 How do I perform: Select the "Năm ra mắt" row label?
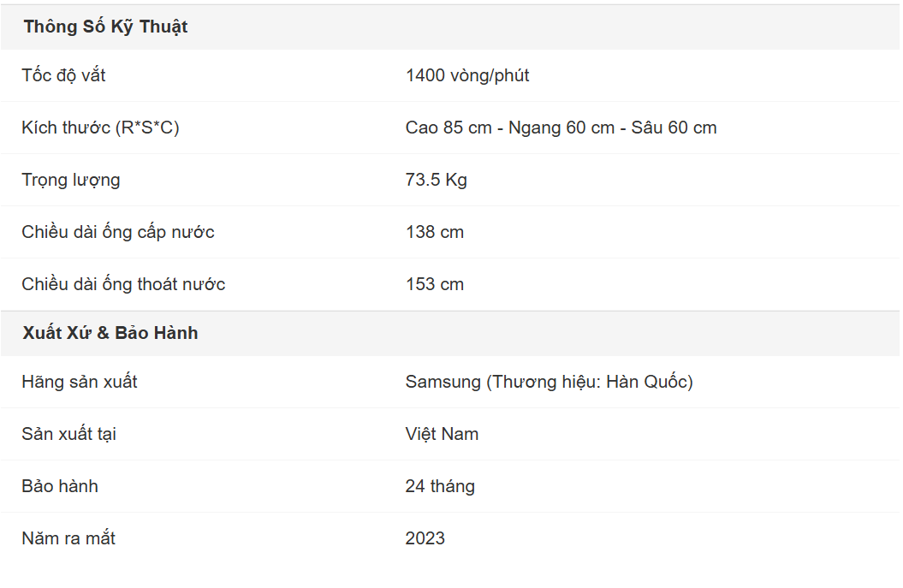[68, 538]
